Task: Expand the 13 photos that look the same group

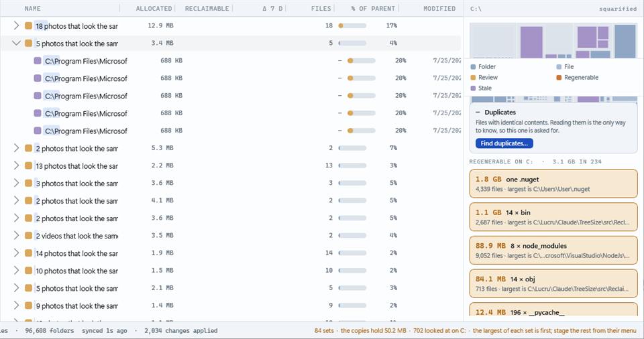Action: 16,165
